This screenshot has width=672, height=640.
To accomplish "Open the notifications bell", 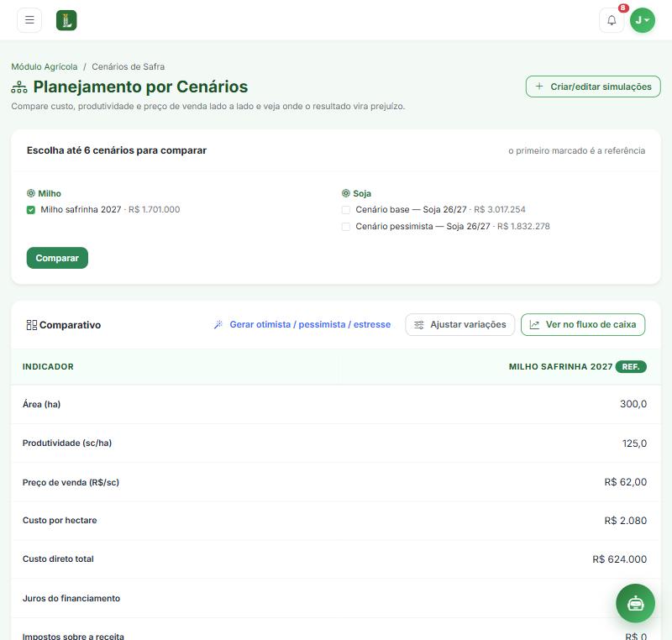I will coord(612,20).
